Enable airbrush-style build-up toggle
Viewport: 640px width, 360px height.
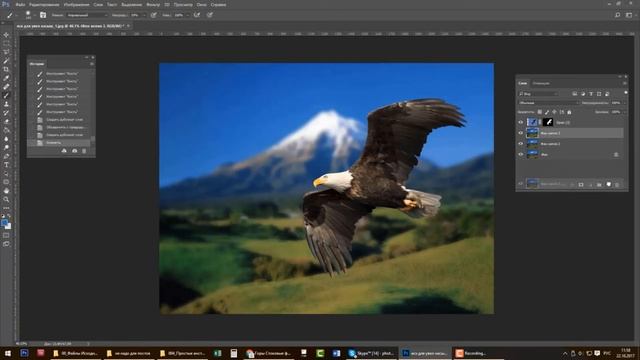click(x=197, y=15)
